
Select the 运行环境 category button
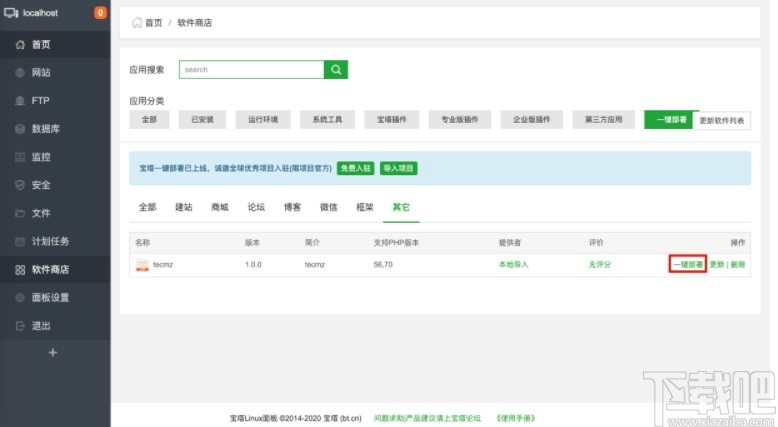coord(263,120)
